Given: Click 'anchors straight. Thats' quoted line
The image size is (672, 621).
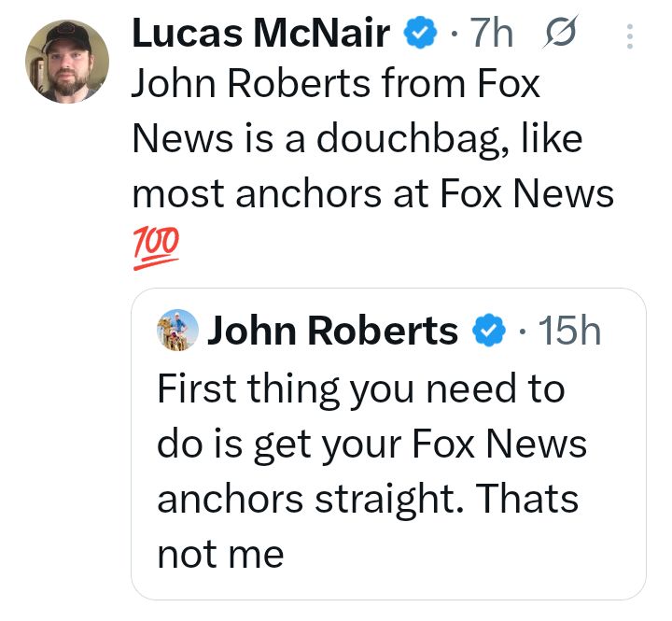Looking at the screenshot, I should pos(367,499).
